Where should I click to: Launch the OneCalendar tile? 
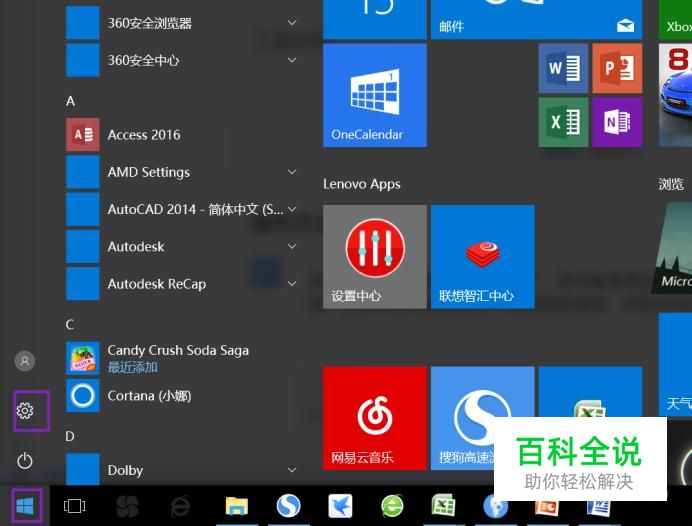click(x=375, y=95)
